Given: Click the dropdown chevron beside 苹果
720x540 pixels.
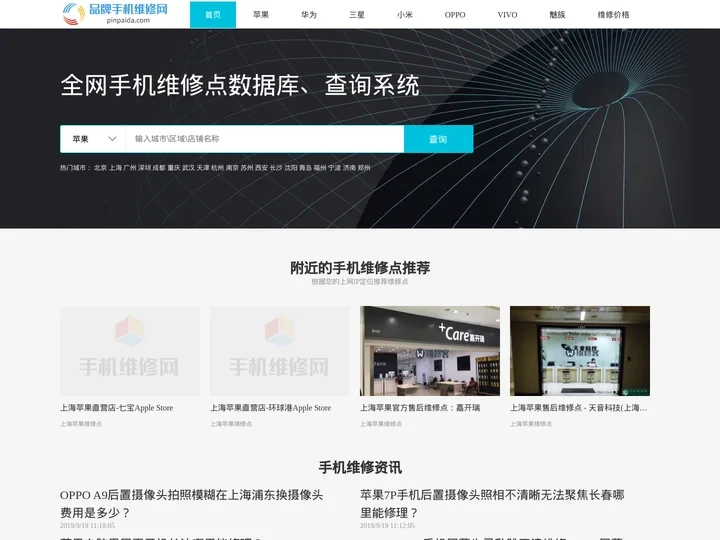Looking at the screenshot, I should coord(112,139).
